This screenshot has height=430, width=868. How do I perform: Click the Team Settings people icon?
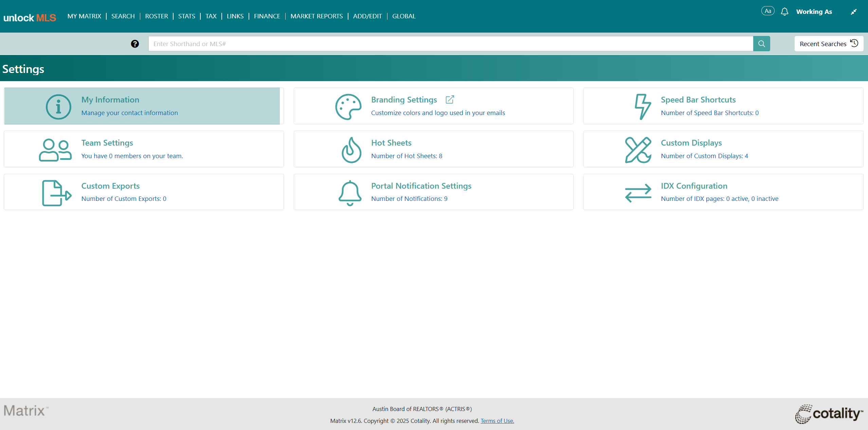point(55,150)
